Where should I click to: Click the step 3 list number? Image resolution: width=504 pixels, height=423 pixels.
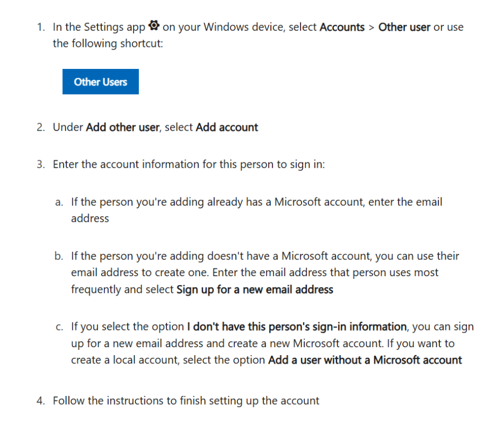(x=41, y=165)
